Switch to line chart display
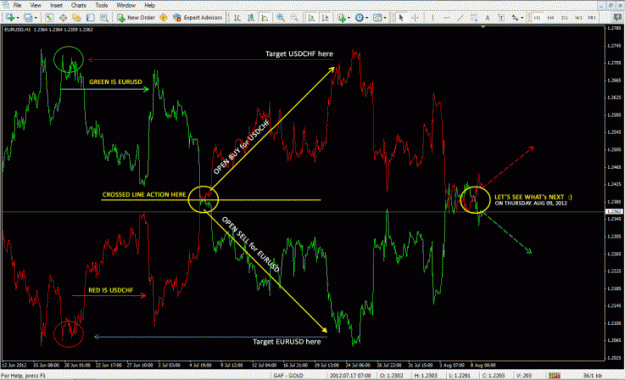The width and height of the screenshot is (625, 380). 265,18
